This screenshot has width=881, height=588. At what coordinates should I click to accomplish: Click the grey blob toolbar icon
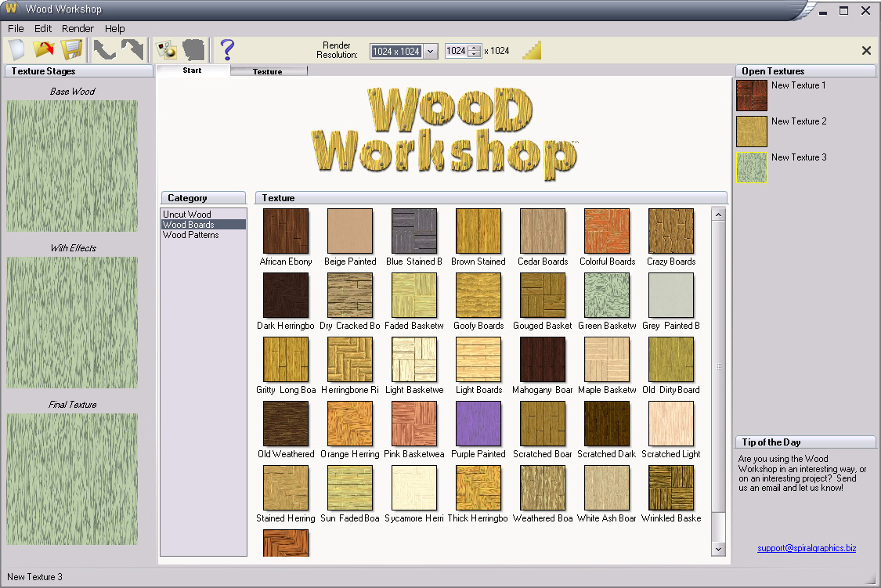pyautogui.click(x=194, y=50)
